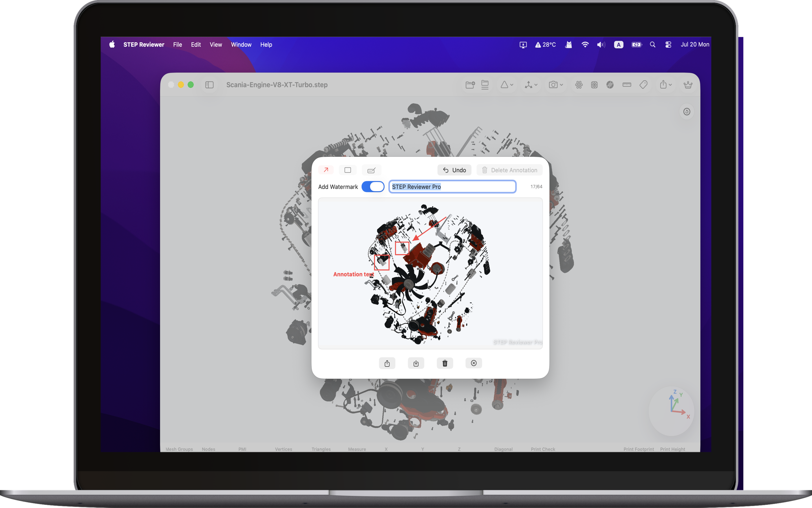The height and width of the screenshot is (508, 812).
Task: Click 'Measure' in status bar
Action: click(x=357, y=449)
